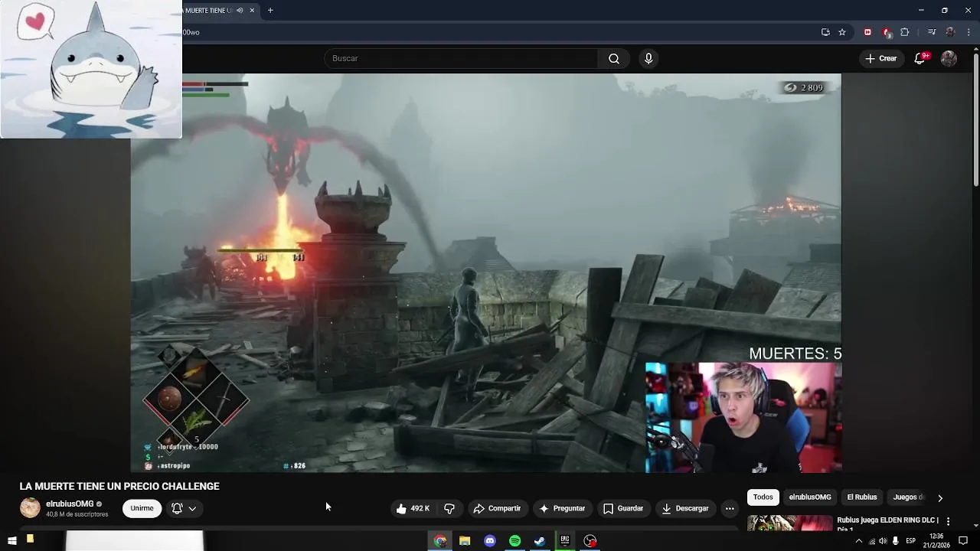Show hidden system tray icons
Screen dimensions: 980x551
[858, 541]
